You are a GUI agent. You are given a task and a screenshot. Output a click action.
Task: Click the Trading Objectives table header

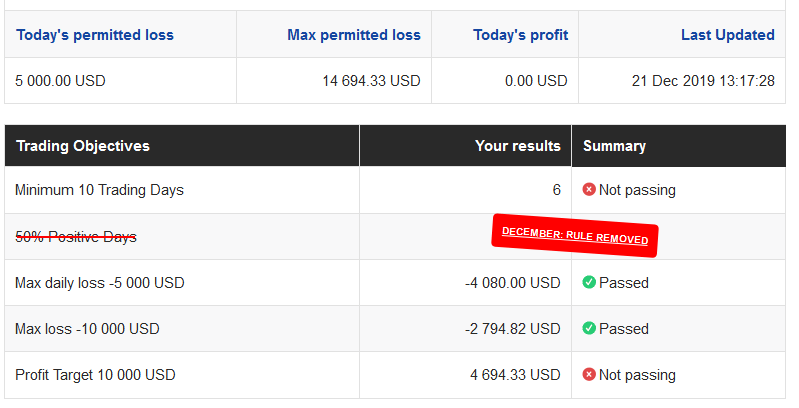[x=83, y=146]
